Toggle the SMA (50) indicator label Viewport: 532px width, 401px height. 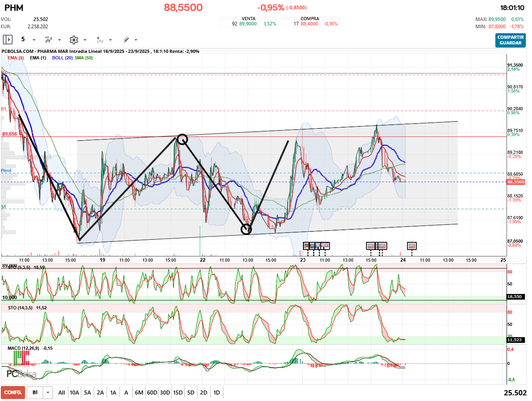coord(84,58)
